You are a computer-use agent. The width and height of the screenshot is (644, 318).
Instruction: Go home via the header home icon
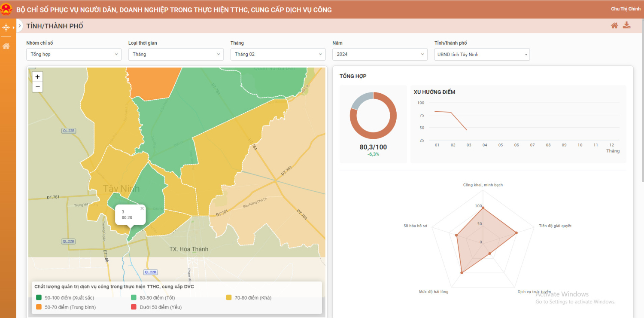click(x=614, y=25)
